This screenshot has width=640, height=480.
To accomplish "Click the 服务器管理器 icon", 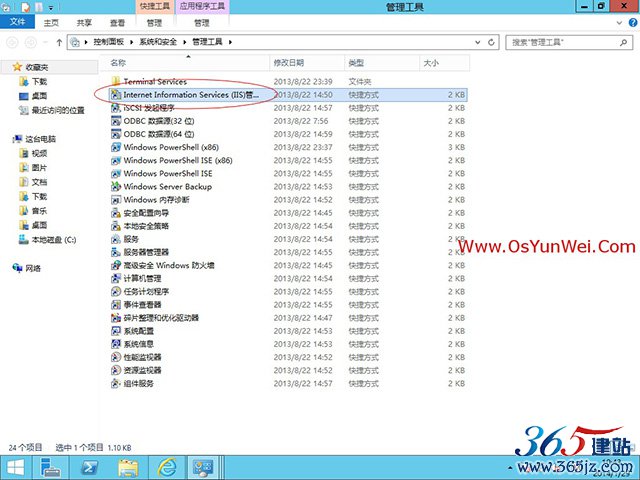I will (x=116, y=252).
